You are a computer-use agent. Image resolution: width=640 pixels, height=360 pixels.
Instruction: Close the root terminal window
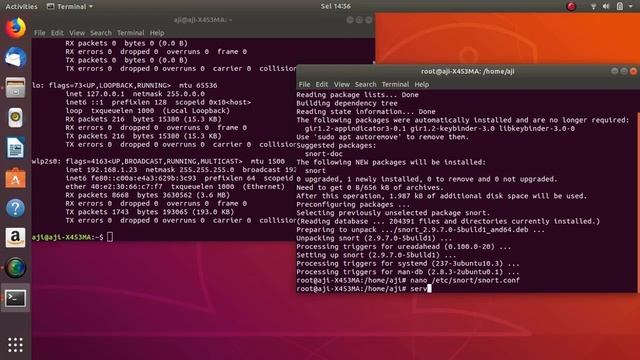tap(633, 71)
